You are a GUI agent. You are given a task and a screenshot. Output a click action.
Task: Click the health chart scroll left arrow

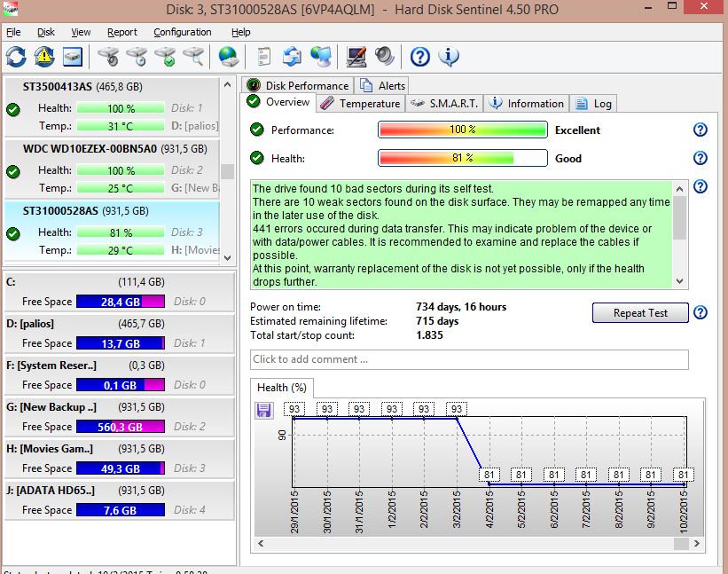(261, 543)
